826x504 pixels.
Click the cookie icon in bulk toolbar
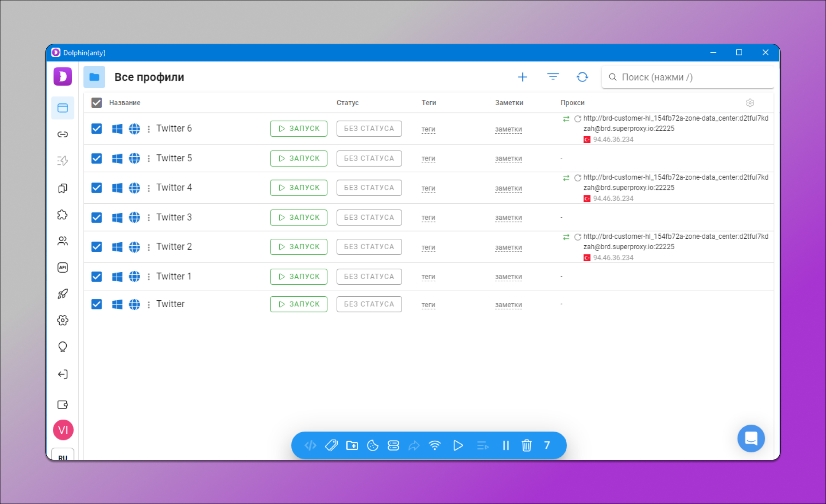[372, 445]
